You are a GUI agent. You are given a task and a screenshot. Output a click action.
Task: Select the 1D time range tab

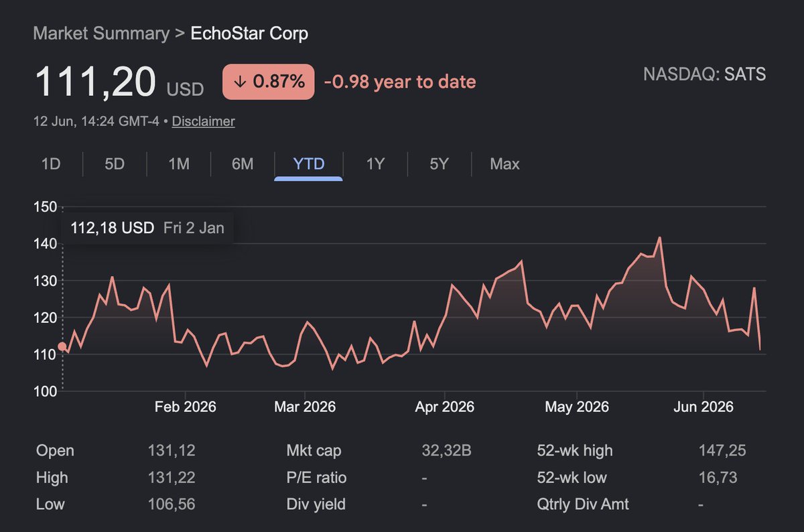pyautogui.click(x=51, y=164)
